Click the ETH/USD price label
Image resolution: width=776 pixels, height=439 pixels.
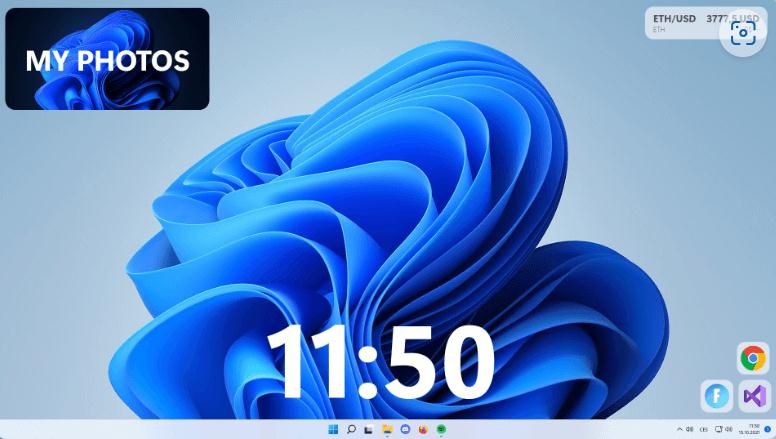[x=674, y=19]
